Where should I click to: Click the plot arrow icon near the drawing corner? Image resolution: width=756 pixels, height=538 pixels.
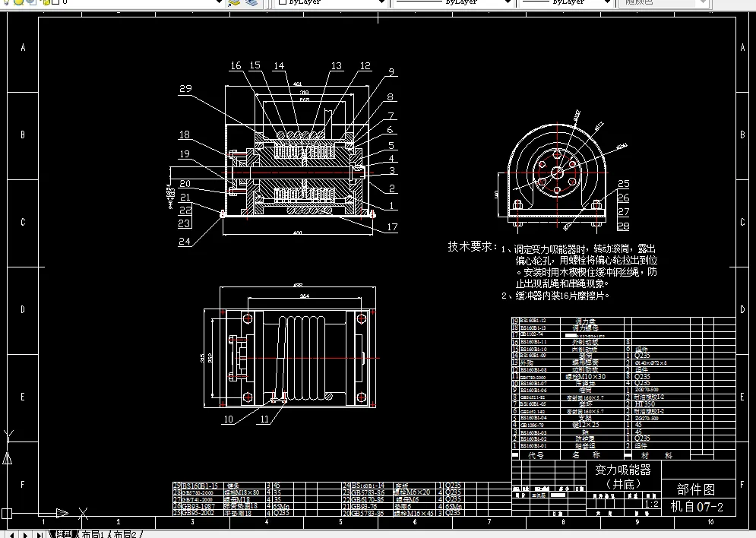tap(62, 514)
